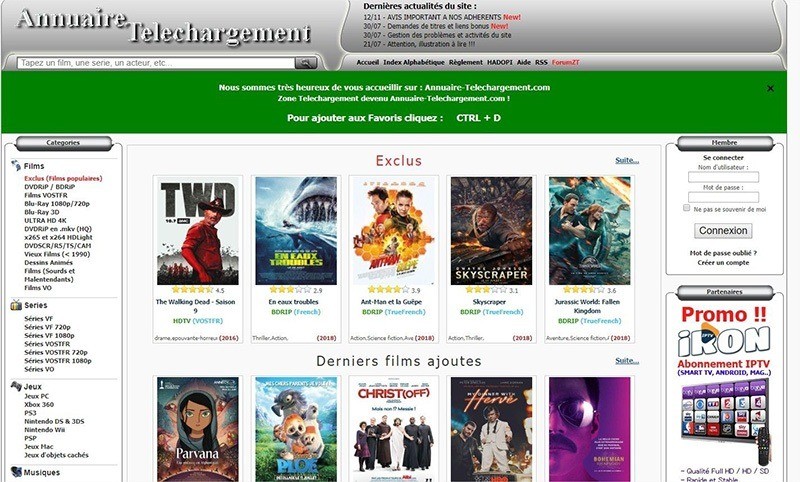Click Suite link next to Exclus
The height and width of the screenshot is (482, 800).
point(627,160)
